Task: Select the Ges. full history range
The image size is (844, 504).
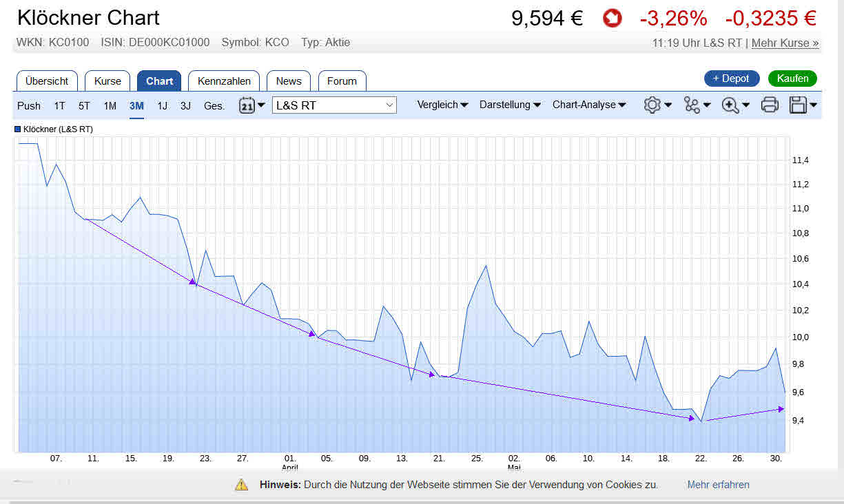Action: pyautogui.click(x=214, y=105)
